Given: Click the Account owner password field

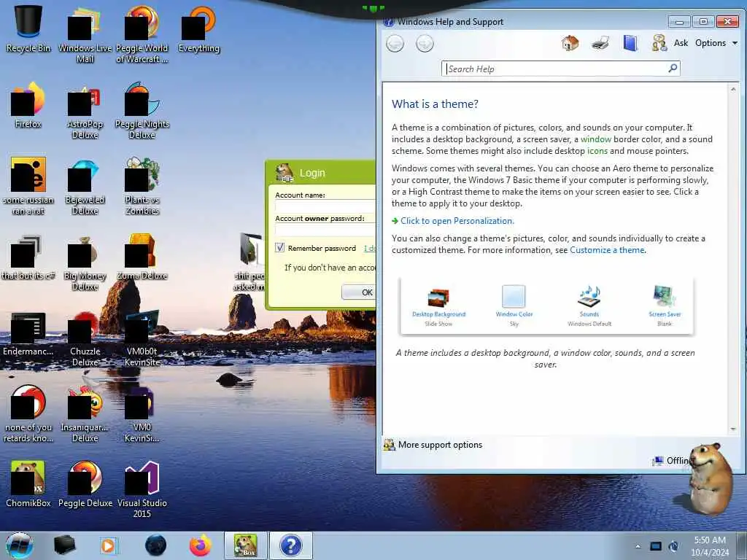Looking at the screenshot, I should [x=325, y=230].
